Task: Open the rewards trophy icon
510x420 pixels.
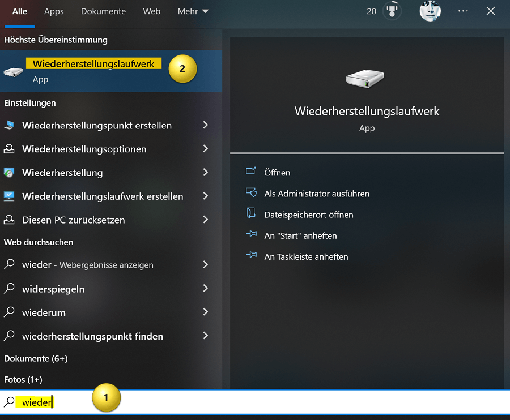Action: pos(392,11)
